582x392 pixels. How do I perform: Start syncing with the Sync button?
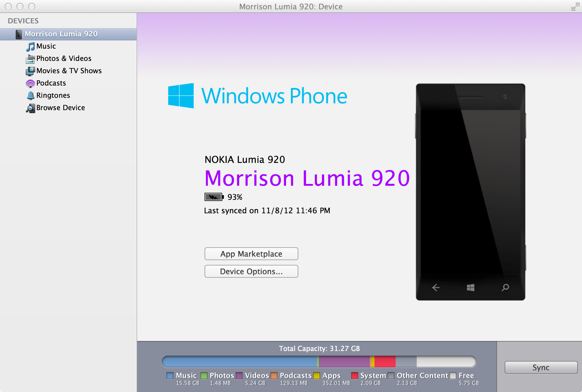pos(541,367)
